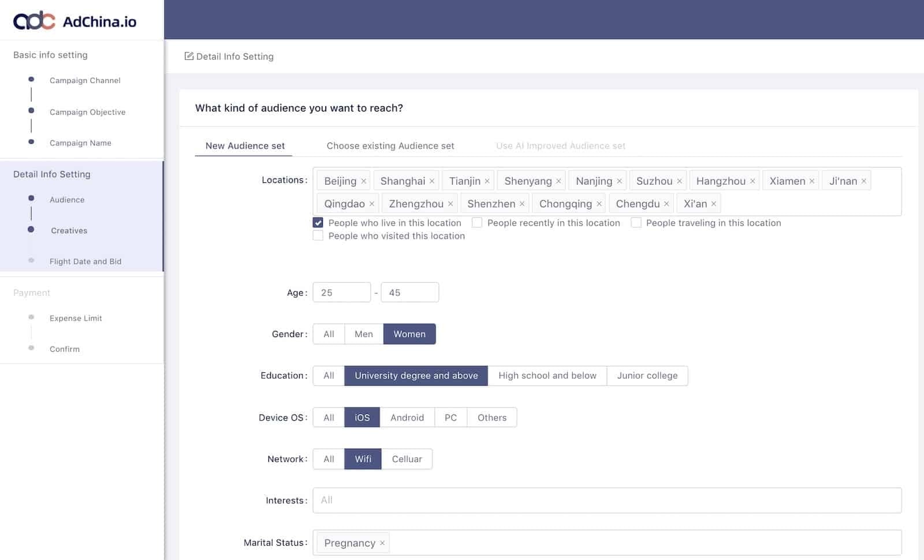The width and height of the screenshot is (924, 560).
Task: Enable People traveling in this location
Action: point(636,223)
